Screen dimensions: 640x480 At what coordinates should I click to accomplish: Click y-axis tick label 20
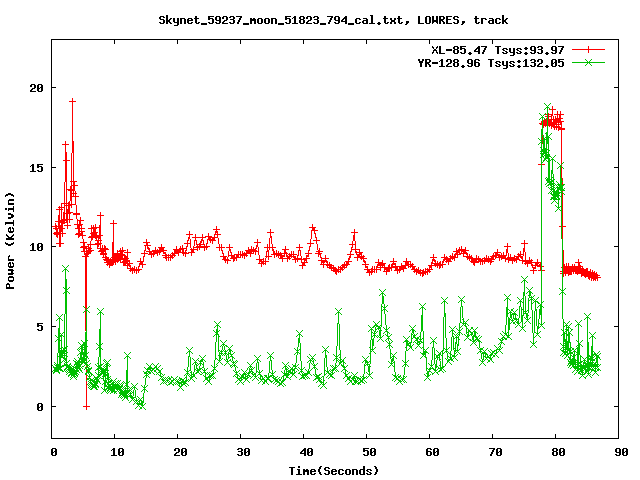pos(37,88)
